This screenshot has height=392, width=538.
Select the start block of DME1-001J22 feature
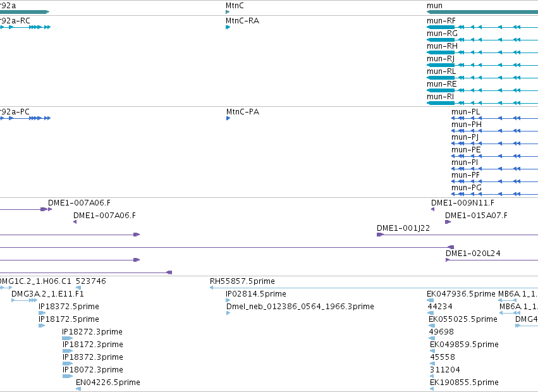(380, 235)
